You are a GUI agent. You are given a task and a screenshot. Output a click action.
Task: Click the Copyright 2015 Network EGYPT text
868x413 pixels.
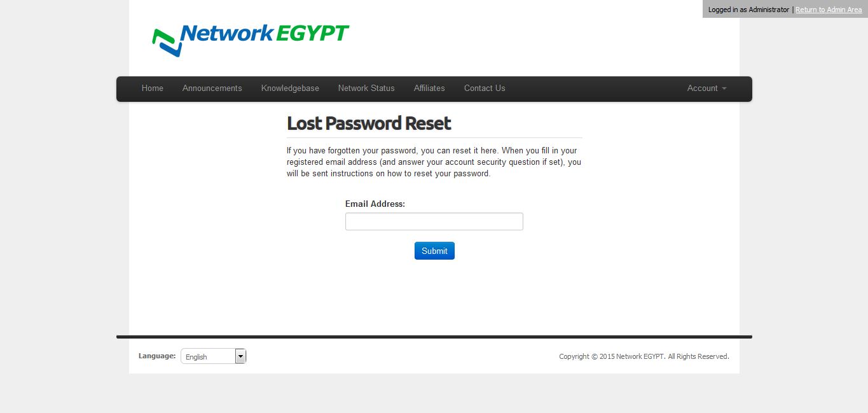[644, 356]
